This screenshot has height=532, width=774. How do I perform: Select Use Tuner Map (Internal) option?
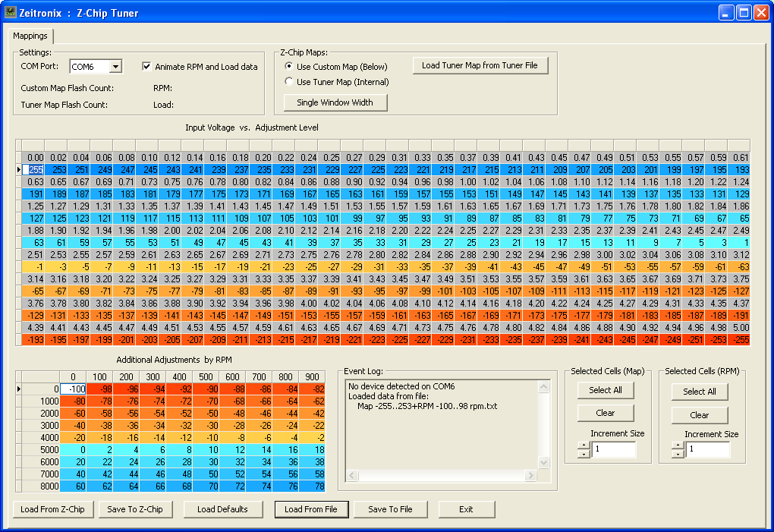[289, 82]
